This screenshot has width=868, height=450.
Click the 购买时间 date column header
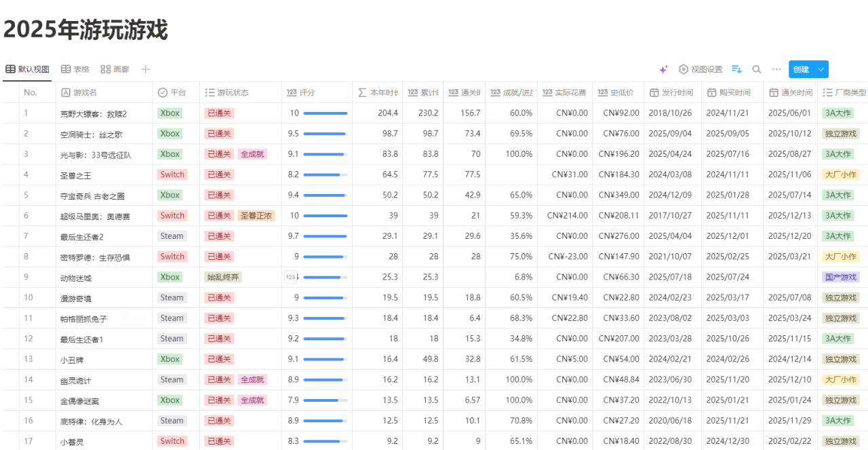coord(732,92)
